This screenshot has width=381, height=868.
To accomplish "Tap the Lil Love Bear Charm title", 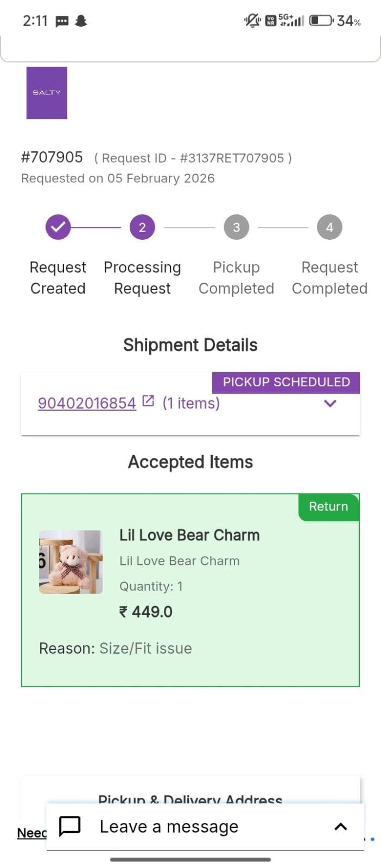I will 189,535.
